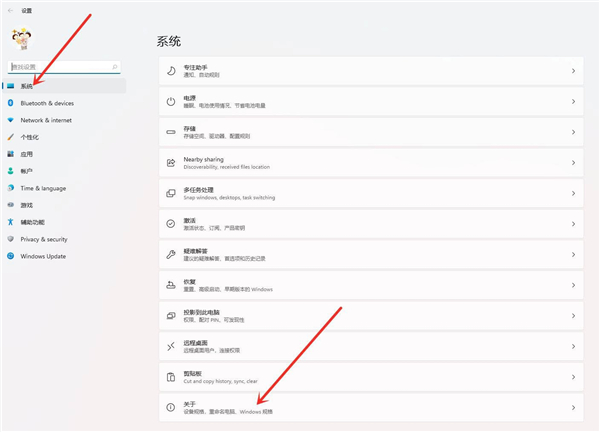This screenshot has height=432, width=600.
Task: Click the Windows Update icon in sidebar
Action: coord(11,256)
